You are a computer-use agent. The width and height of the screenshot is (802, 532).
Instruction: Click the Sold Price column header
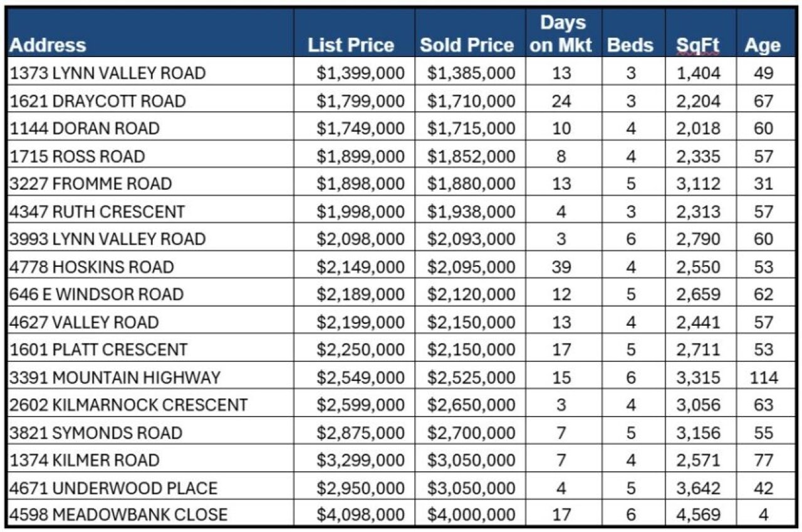click(466, 45)
